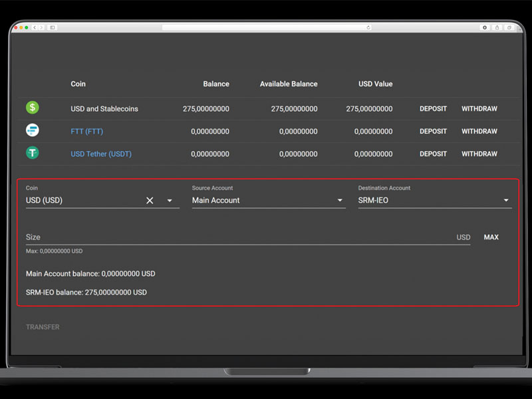Click the Coin column header

tap(78, 84)
